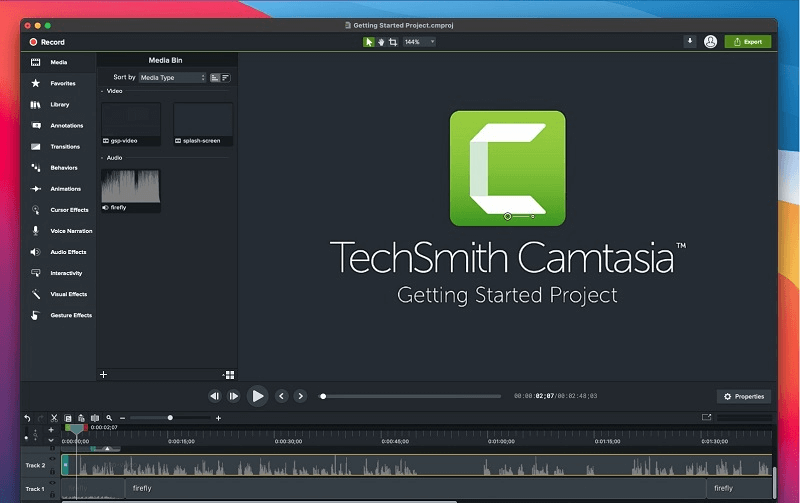This screenshot has width=800, height=503.
Task: Collapse the Audio section in Media Bin
Action: click(x=103, y=158)
